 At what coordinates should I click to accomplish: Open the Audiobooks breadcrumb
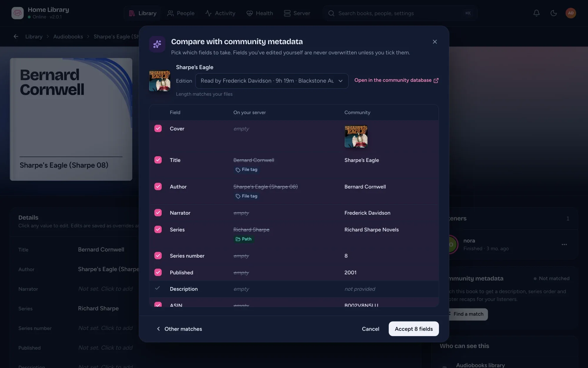click(68, 37)
